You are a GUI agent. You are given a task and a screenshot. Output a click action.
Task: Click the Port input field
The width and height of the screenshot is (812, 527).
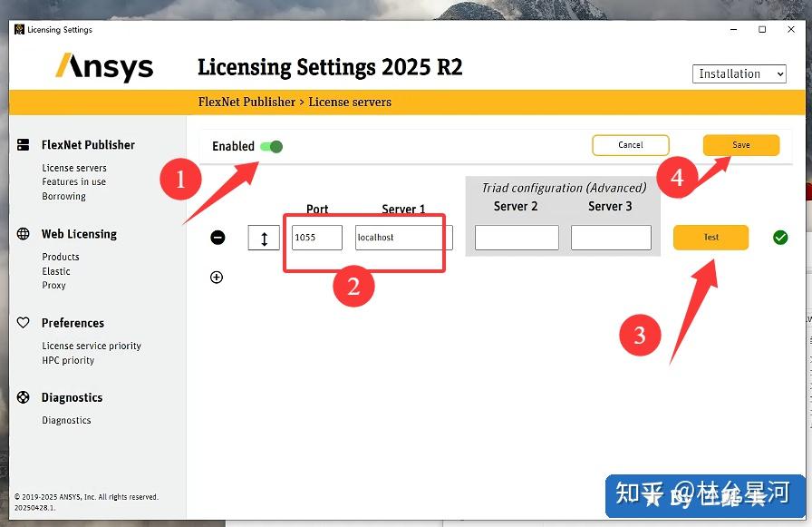coord(317,237)
